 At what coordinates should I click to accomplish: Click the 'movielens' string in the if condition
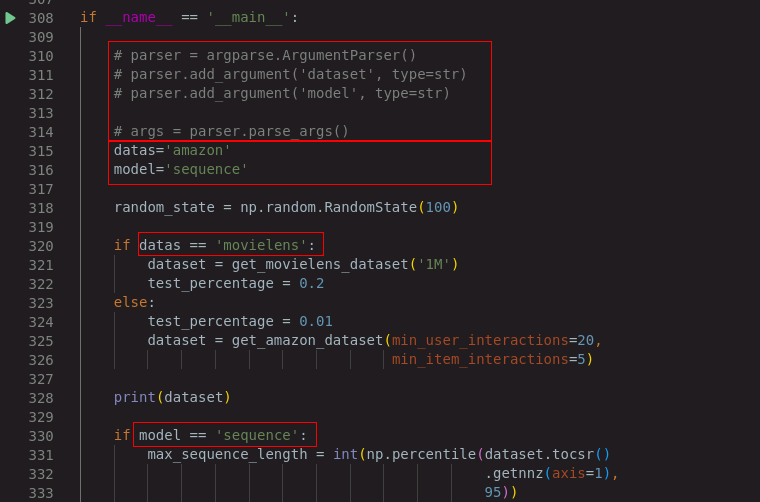(x=261, y=245)
